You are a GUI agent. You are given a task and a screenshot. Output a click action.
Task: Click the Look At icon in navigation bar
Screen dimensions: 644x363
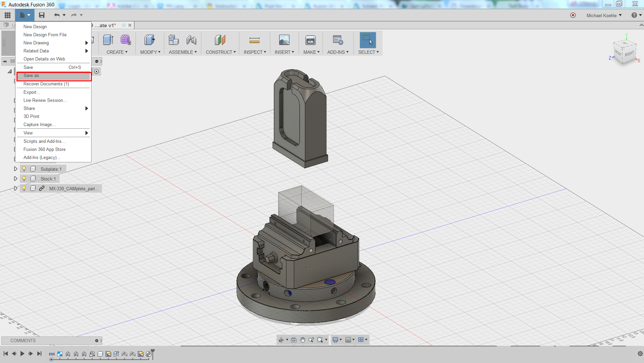click(294, 340)
